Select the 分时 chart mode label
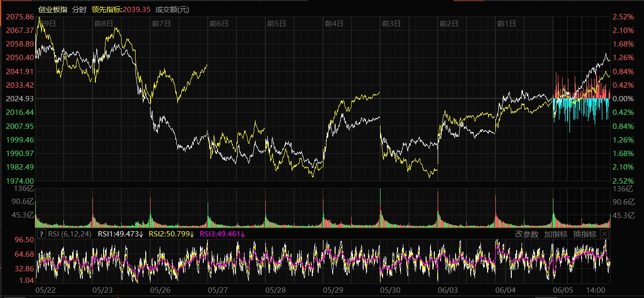 coord(79,9)
